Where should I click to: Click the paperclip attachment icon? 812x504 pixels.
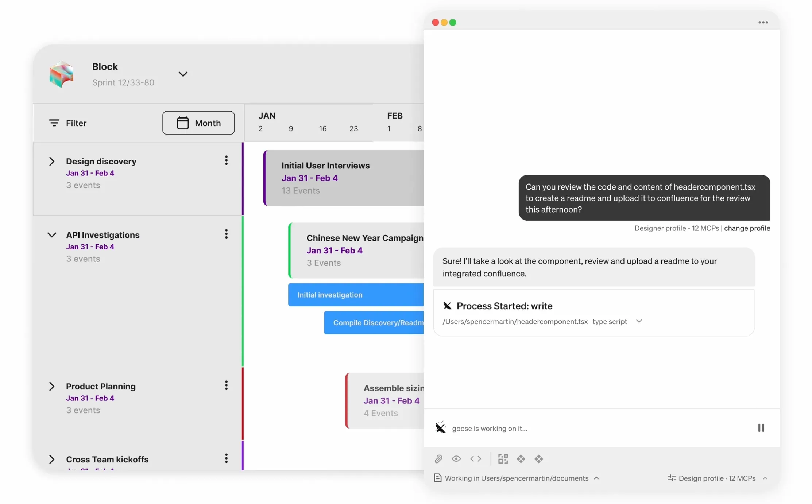pos(438,459)
